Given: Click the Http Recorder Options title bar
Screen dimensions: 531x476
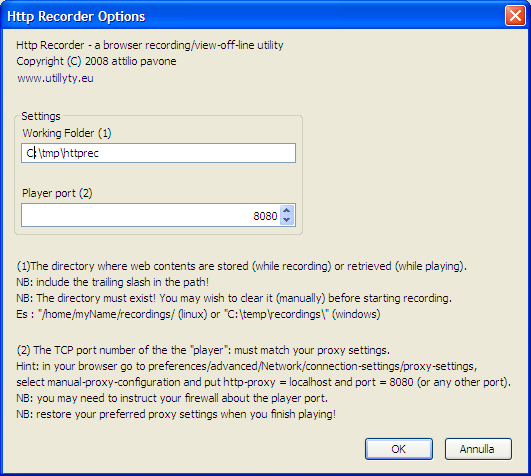Looking at the screenshot, I should coord(254,16).
